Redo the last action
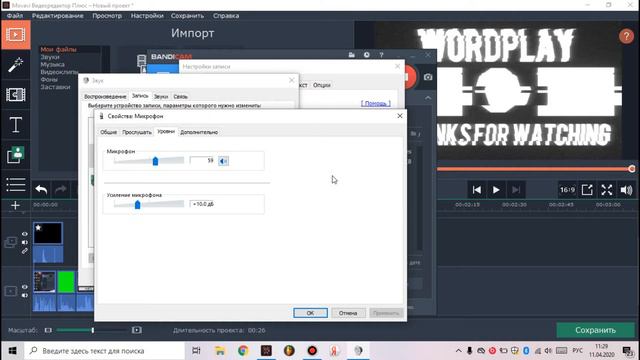This screenshot has height=360, width=640. [60, 189]
